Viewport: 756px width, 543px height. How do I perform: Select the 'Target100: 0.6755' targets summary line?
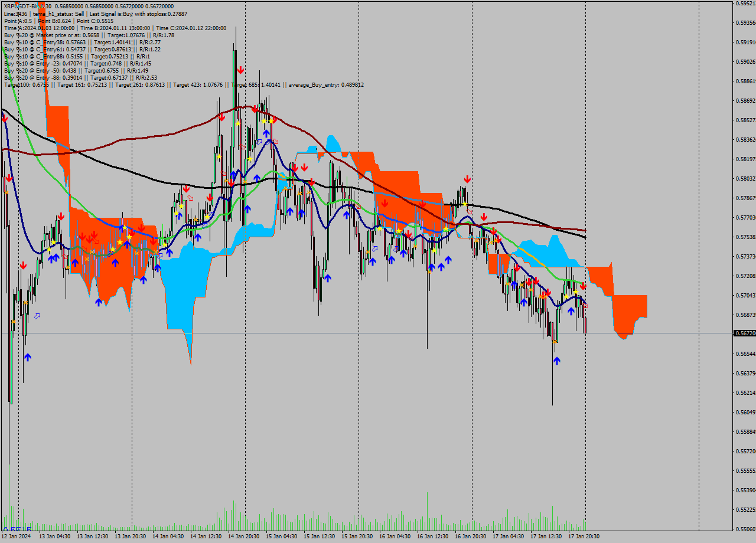pyautogui.click(x=184, y=85)
